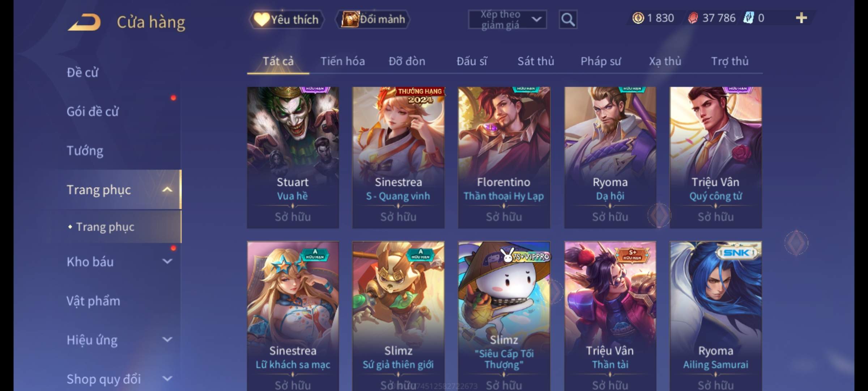868x391 pixels.
Task: Expand the Shop quy đổi section
Action: [x=167, y=379]
